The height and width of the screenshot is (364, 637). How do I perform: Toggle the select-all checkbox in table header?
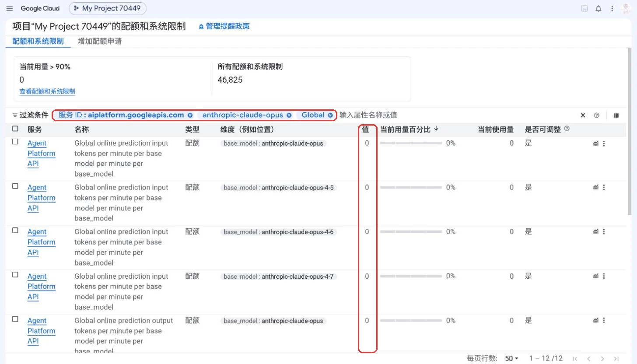tap(15, 129)
